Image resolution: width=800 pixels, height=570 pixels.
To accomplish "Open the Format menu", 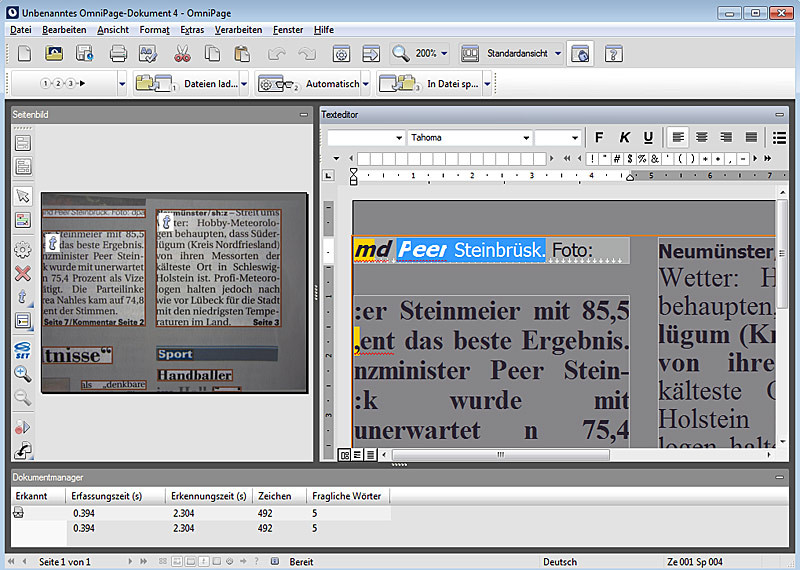I will coord(155,30).
